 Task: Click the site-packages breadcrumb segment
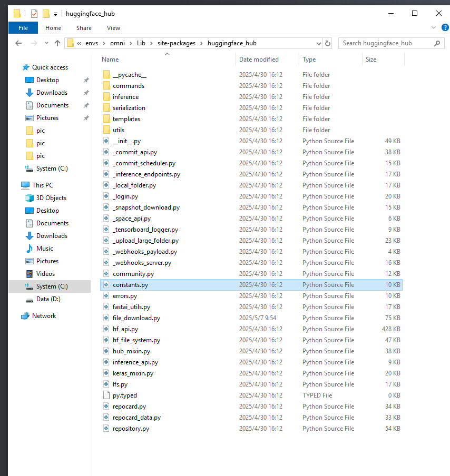177,43
